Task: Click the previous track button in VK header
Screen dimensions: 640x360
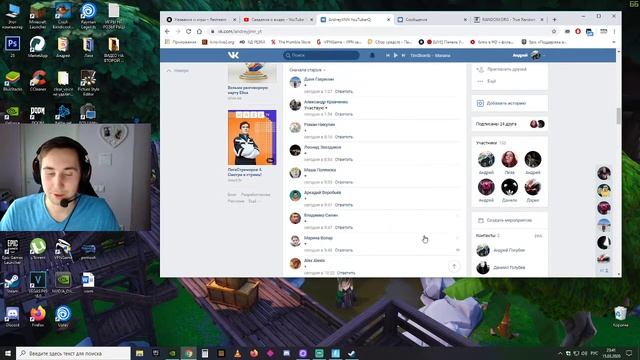Action: coord(388,55)
